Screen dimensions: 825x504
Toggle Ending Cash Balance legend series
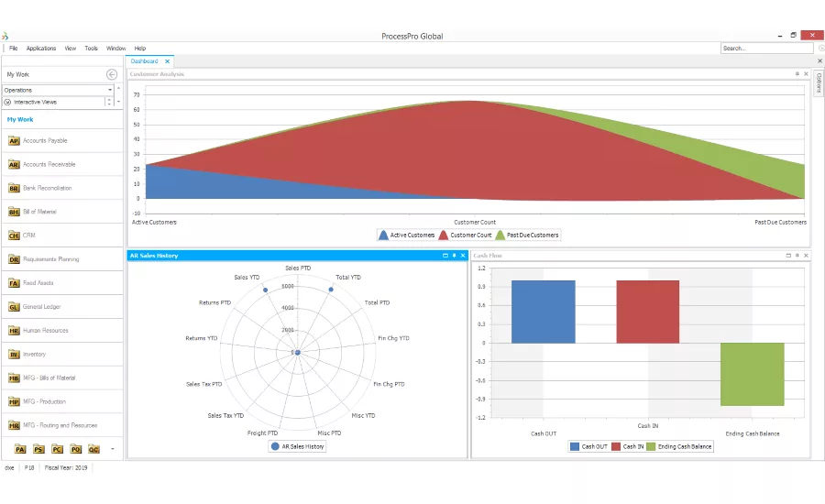[678, 446]
